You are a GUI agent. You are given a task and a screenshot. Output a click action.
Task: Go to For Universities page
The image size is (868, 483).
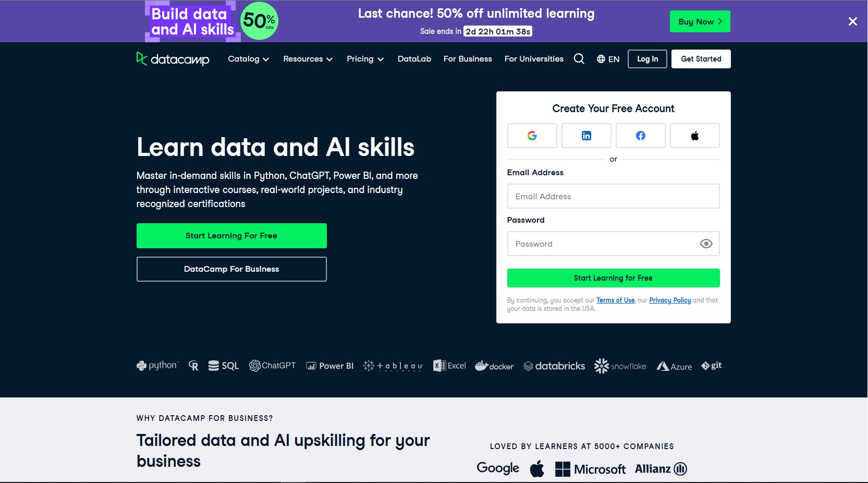[533, 59]
